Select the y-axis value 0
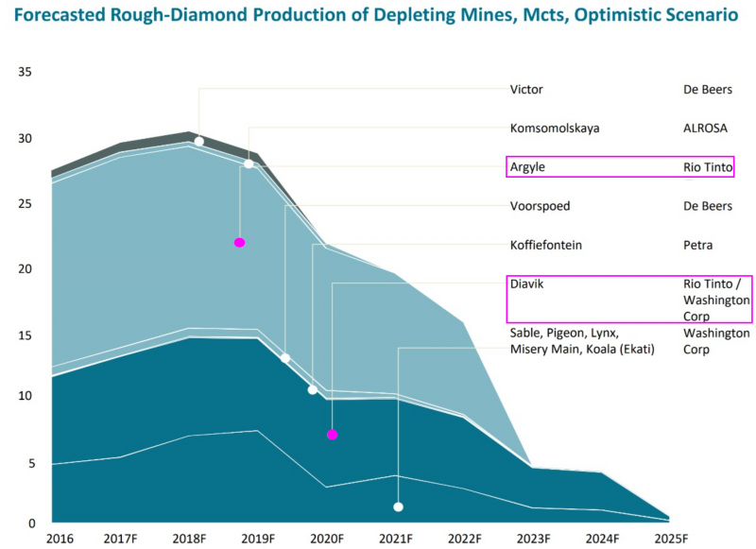 tap(32, 523)
